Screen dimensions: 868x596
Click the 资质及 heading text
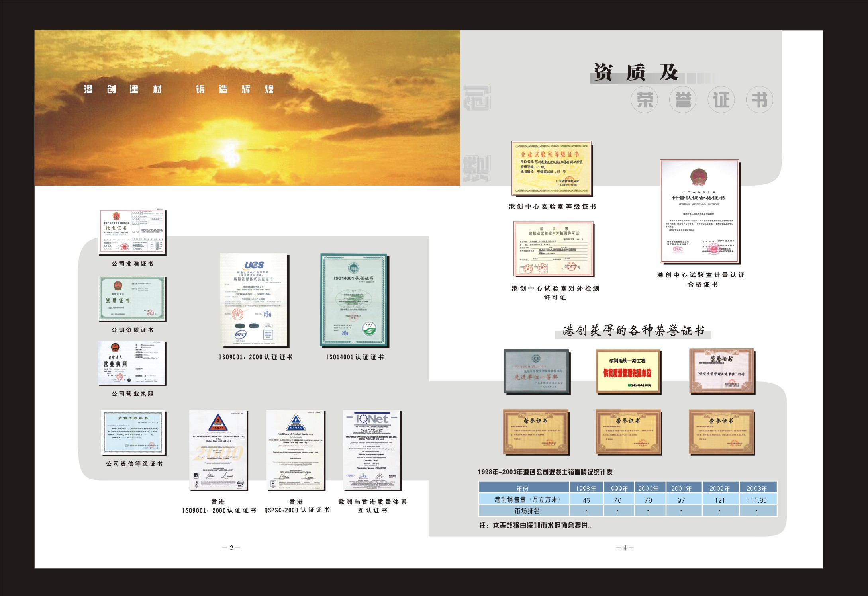(x=636, y=72)
